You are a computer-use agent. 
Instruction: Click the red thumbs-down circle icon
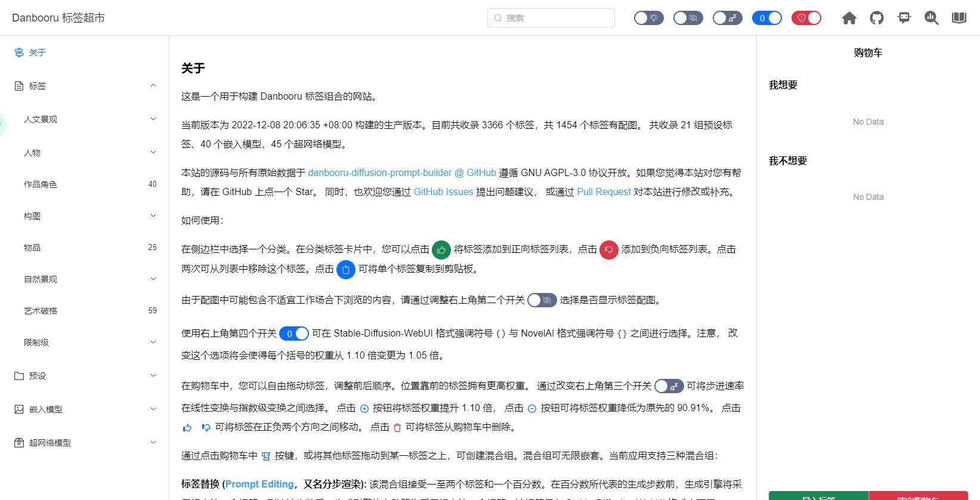[x=609, y=250]
